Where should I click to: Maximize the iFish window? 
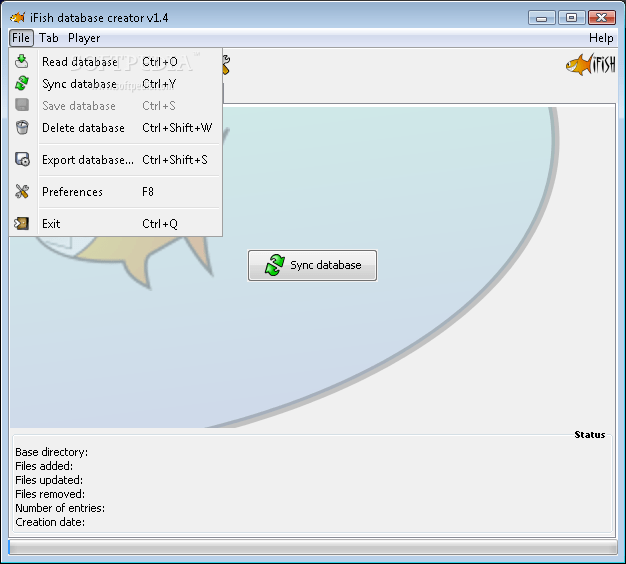click(571, 18)
